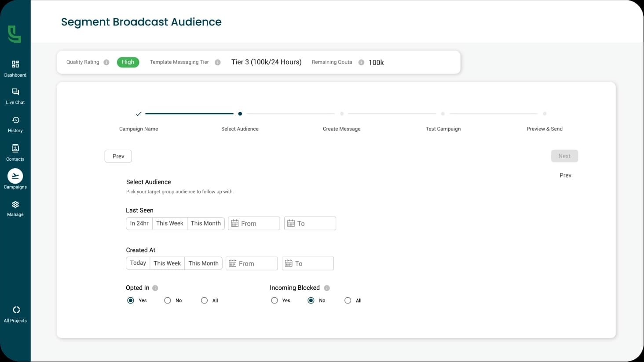
Task: Filter Last Seen by This Month
Action: click(206, 223)
